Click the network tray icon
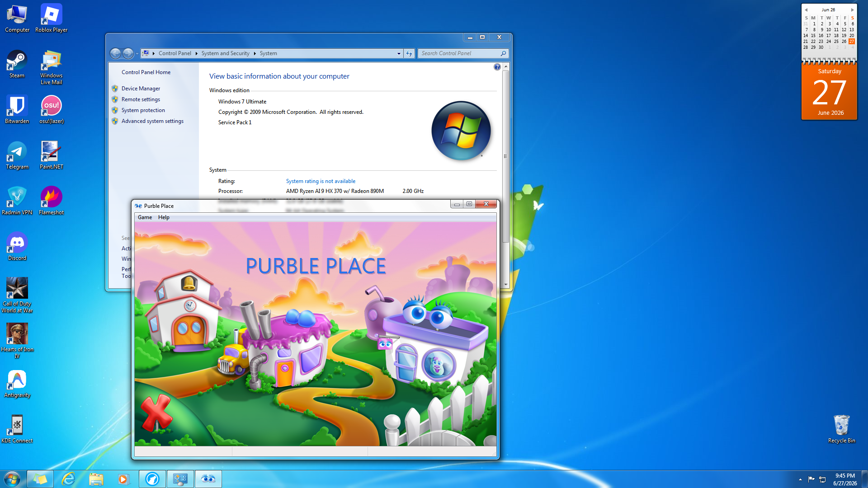This screenshot has height=488, width=868. point(823,479)
